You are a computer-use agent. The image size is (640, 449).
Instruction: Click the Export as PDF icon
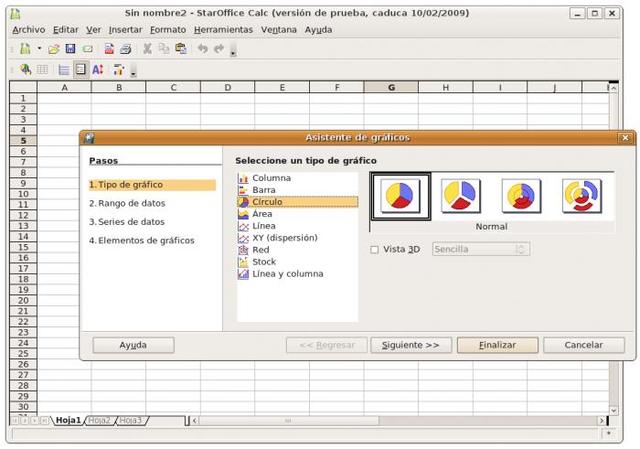point(109,49)
